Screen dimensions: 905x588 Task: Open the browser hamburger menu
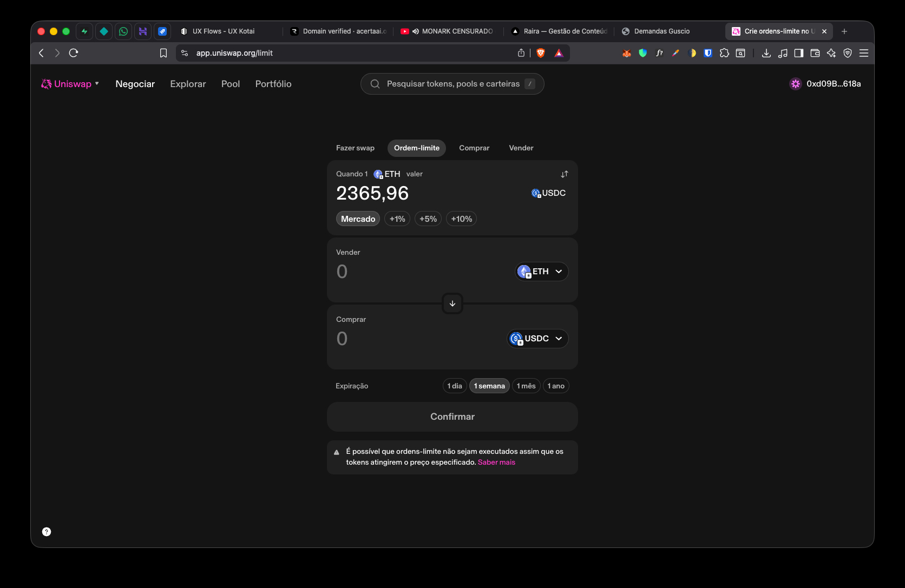pyautogui.click(x=864, y=53)
